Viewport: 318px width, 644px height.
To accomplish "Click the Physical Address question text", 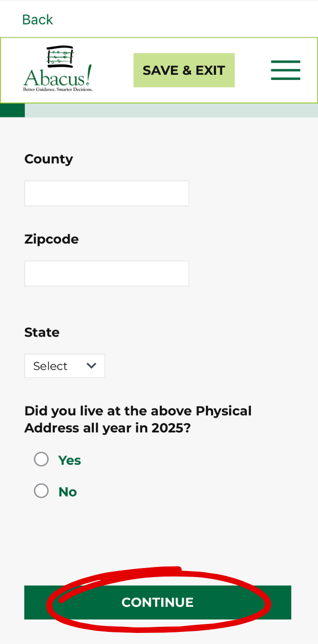I will (138, 420).
